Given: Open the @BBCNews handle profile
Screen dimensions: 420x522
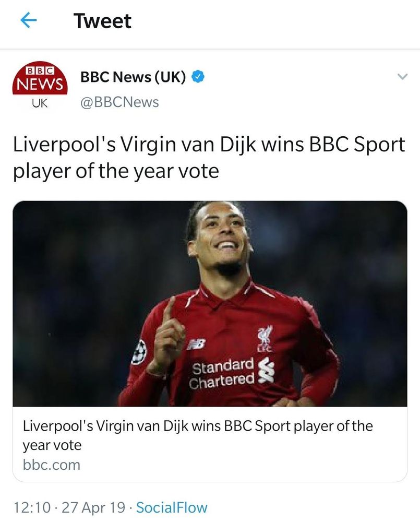Looking at the screenshot, I should [x=119, y=102].
